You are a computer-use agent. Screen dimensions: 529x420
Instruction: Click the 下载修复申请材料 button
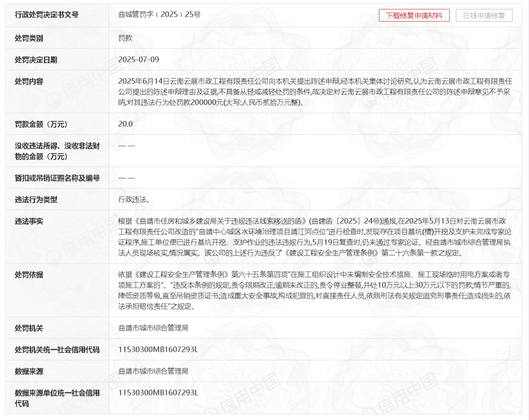[414, 15]
